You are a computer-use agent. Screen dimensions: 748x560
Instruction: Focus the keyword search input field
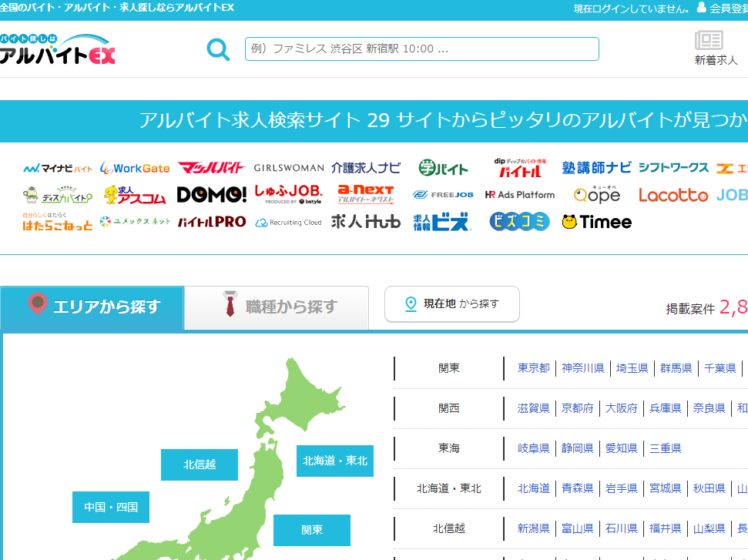tap(421, 49)
